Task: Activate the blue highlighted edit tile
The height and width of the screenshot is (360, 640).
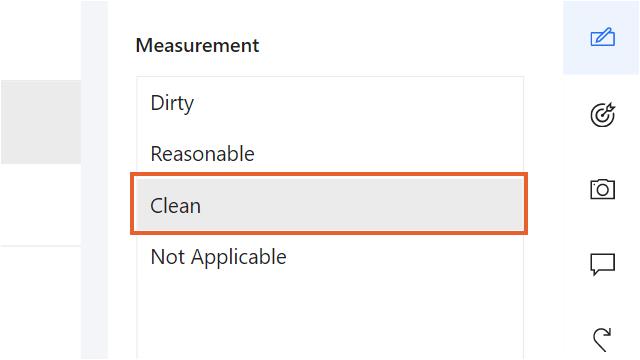Action: click(x=601, y=37)
